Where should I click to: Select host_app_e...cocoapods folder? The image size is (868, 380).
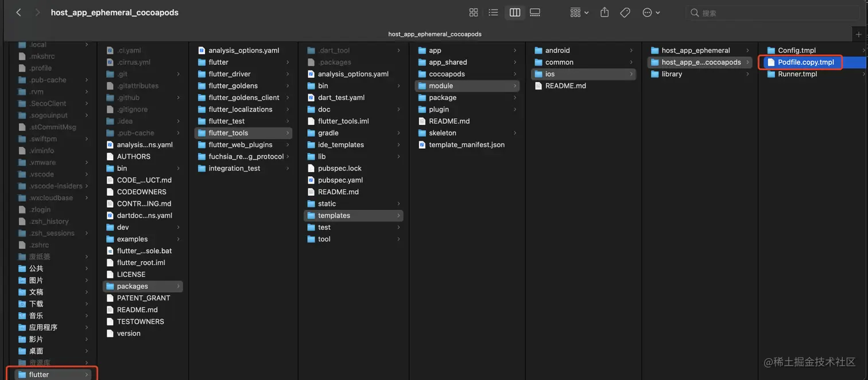coord(700,63)
